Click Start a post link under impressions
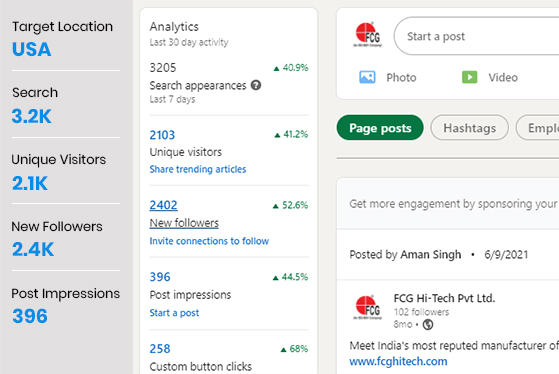Viewport: 559px width, 374px height. pyautogui.click(x=174, y=313)
